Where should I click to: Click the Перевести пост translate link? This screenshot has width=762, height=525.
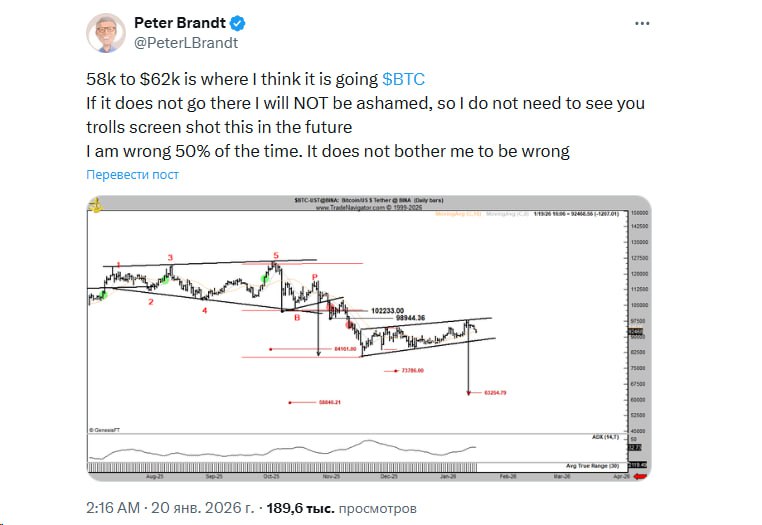(x=132, y=175)
